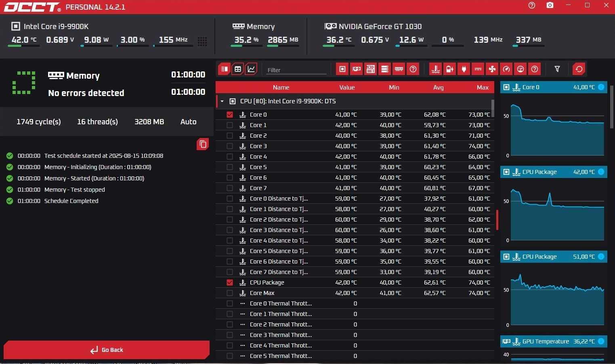Filter sensors by memory icon
The image size is (615, 364).
[399, 69]
